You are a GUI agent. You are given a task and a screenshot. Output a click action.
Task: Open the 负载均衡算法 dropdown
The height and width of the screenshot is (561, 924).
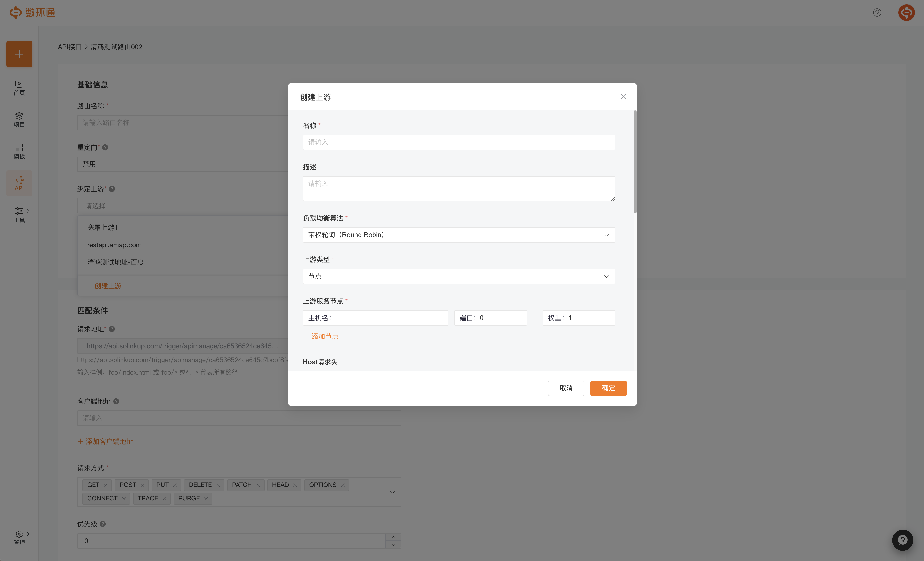(x=459, y=235)
